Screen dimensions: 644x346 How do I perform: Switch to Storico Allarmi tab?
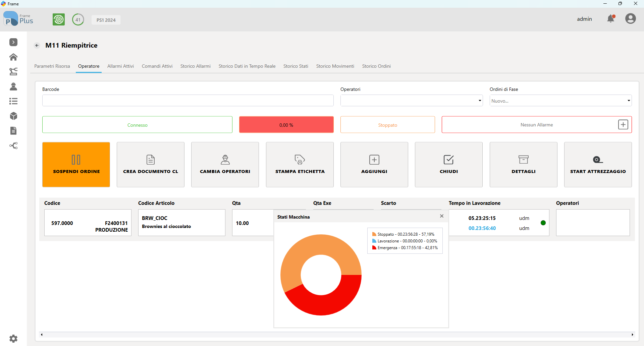(196, 66)
